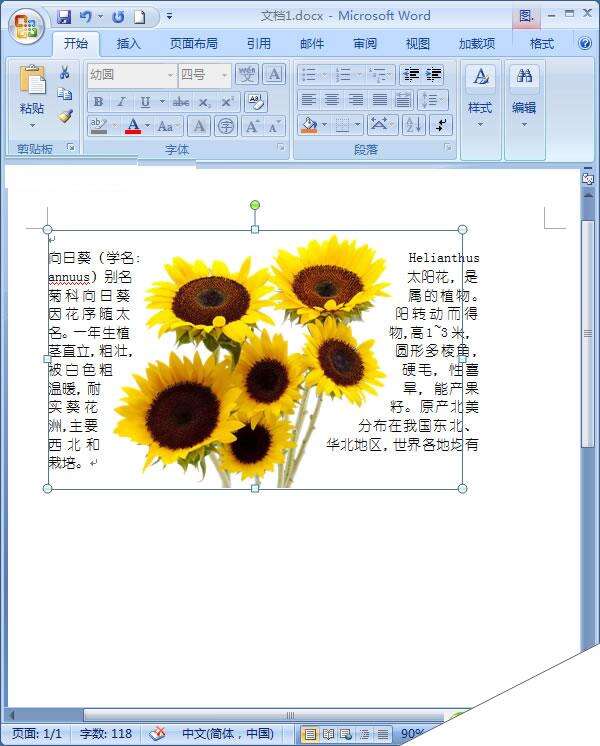Screen dimensions: 600x746
Task: Activate the format painter brush
Action: (x=65, y=116)
